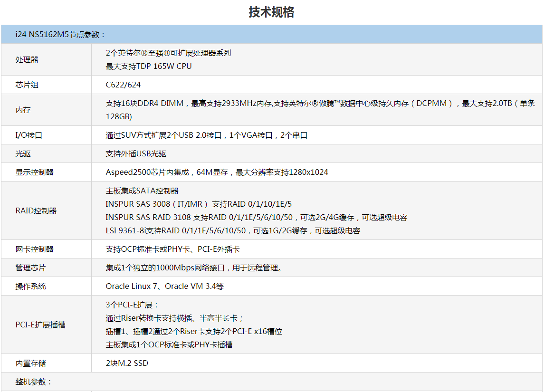Click the line starting 支持16块DDR4 DIMM
Screen dimensions: 544x392
pos(320,104)
